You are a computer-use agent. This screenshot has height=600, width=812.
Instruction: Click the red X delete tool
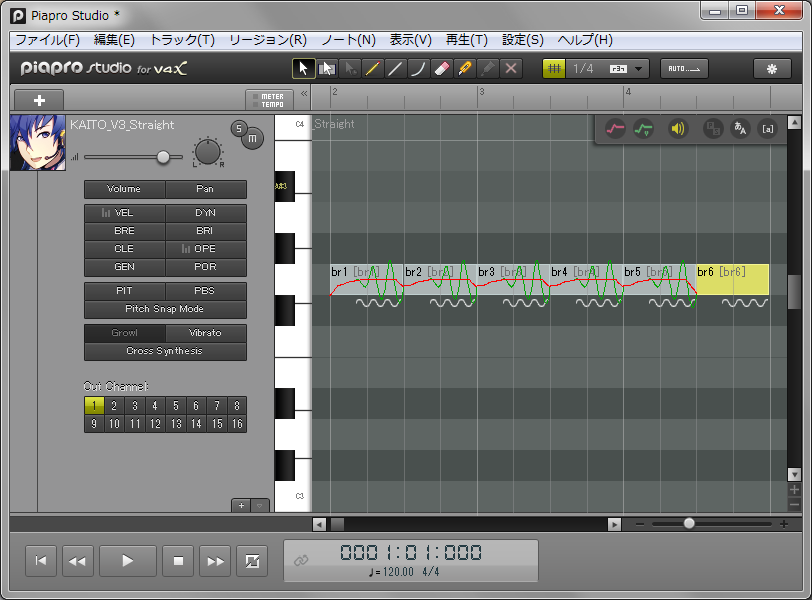click(511, 68)
